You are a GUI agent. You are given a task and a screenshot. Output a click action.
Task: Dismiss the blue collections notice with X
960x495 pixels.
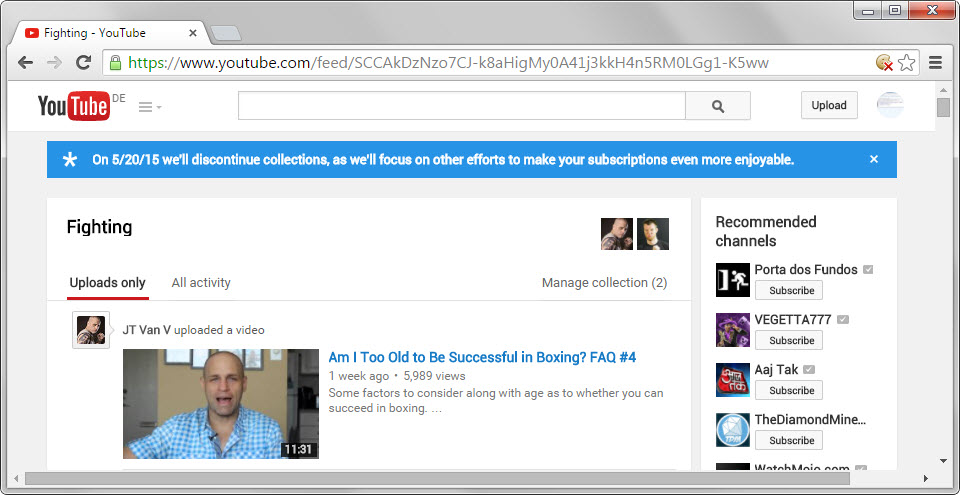(x=874, y=159)
